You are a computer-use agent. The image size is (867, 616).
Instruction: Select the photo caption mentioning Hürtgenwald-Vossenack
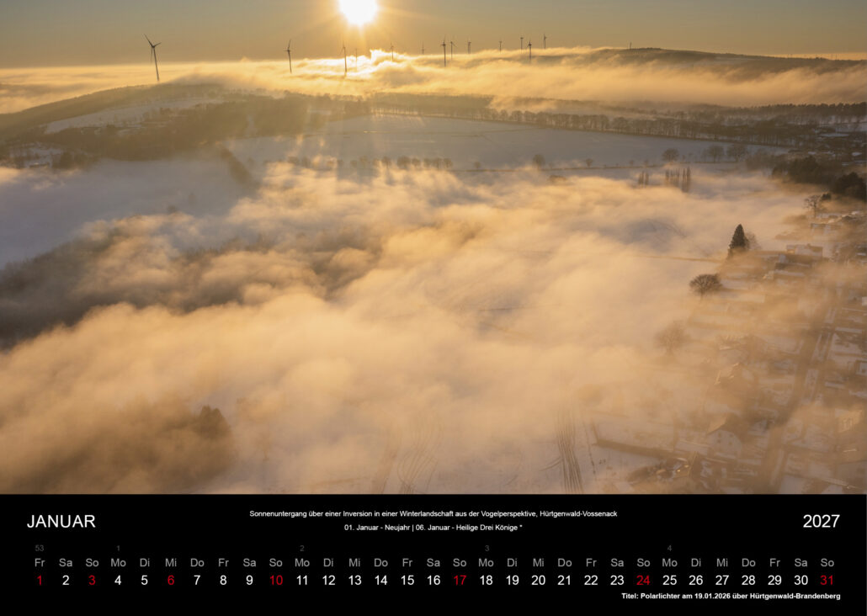pyautogui.click(x=433, y=513)
